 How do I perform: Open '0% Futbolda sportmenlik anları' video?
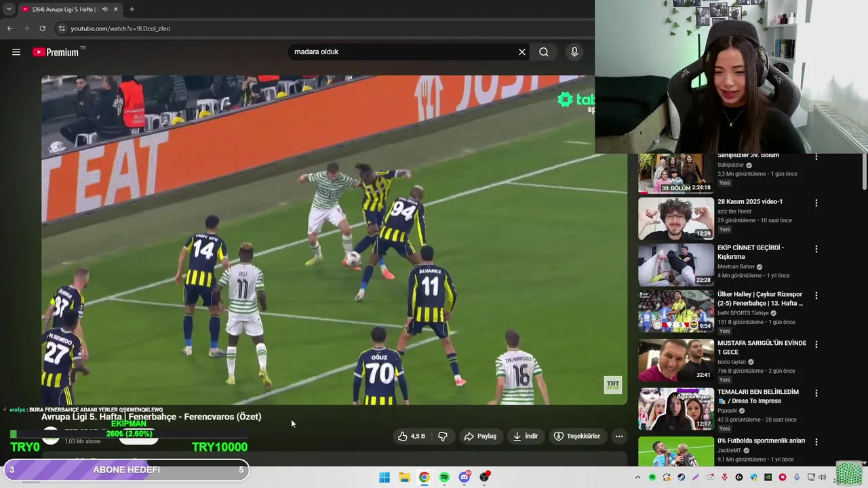762,441
